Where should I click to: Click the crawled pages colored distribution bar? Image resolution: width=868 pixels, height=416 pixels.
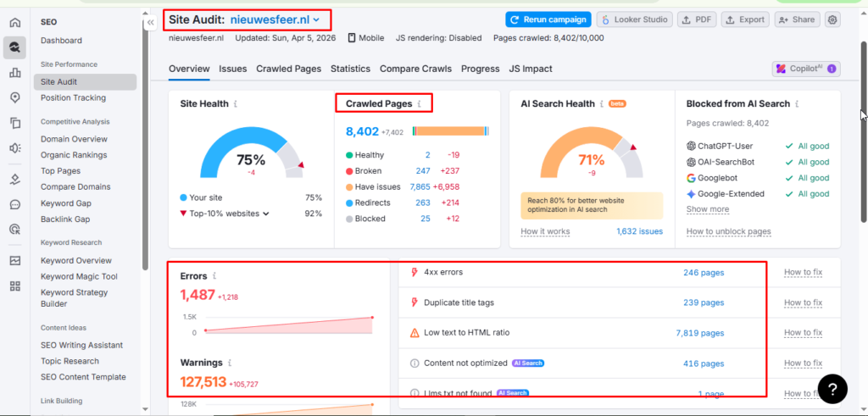[451, 131]
